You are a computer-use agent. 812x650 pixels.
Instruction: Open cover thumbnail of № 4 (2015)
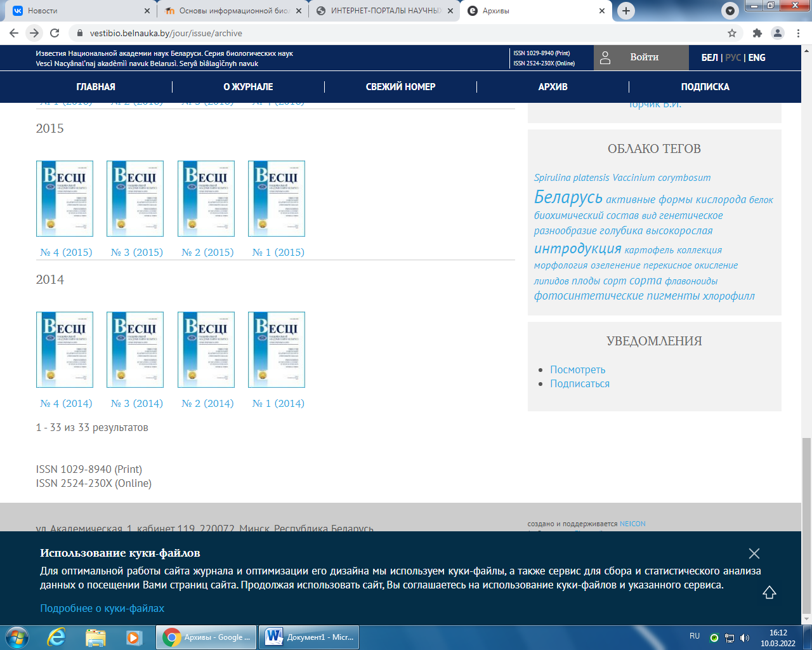click(x=65, y=199)
